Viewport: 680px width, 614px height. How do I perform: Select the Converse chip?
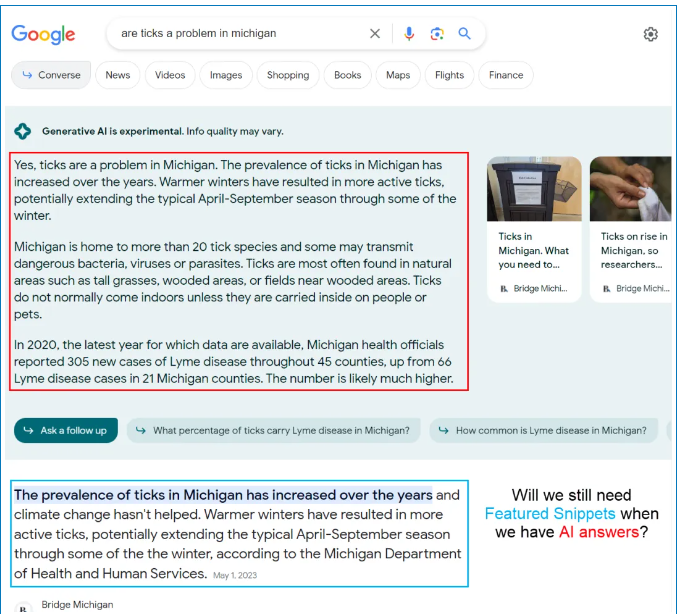[x=51, y=75]
